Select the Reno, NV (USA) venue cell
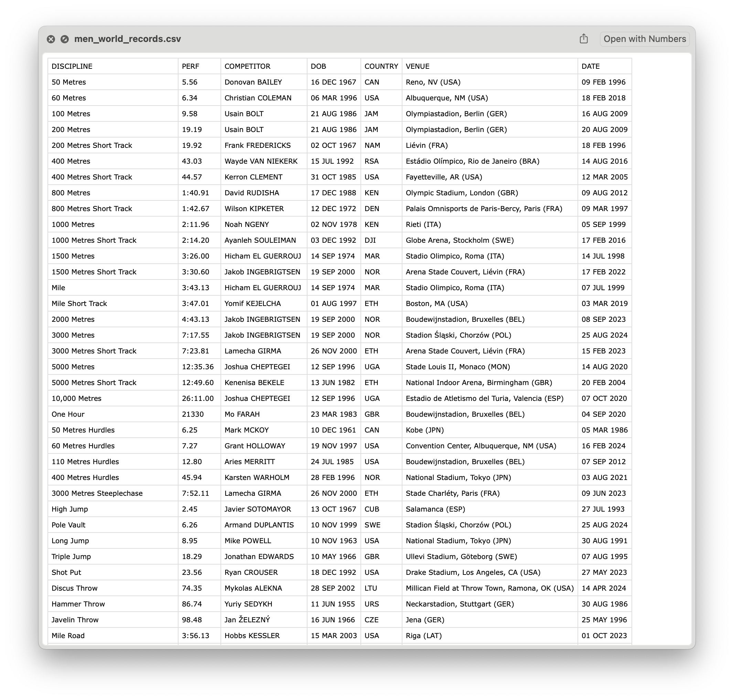Image resolution: width=734 pixels, height=700 pixels. [x=489, y=82]
